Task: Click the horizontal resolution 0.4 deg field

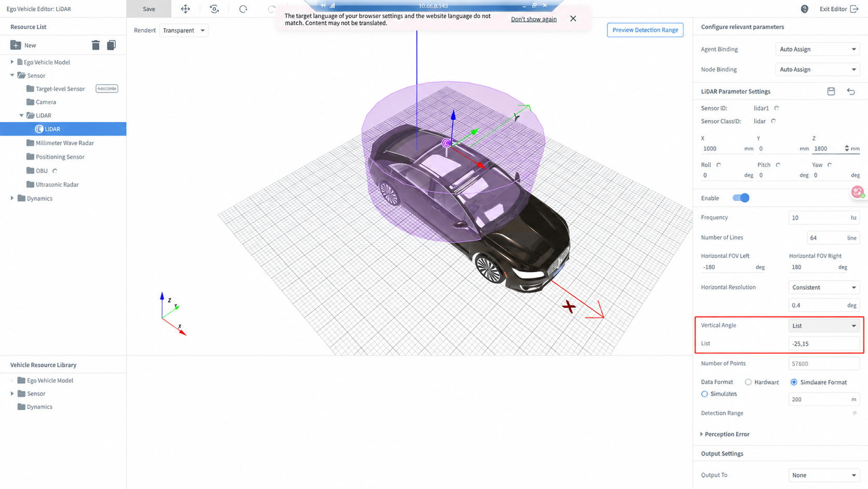Action: point(824,306)
